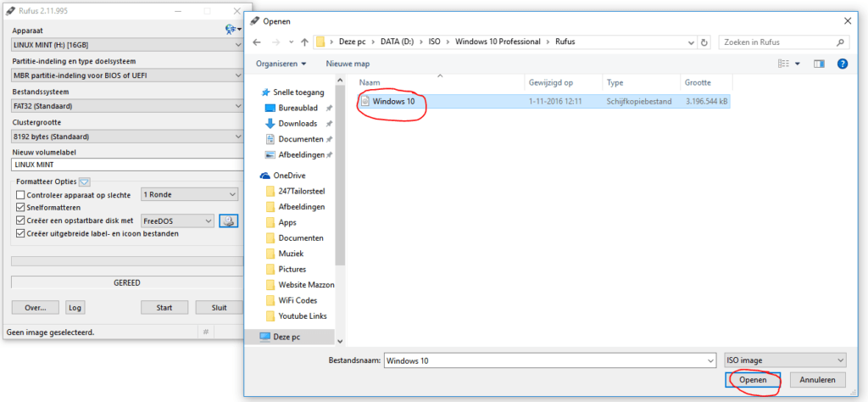Click Nieuwe map in the toolbar
This screenshot has height=402, width=868.
point(348,64)
